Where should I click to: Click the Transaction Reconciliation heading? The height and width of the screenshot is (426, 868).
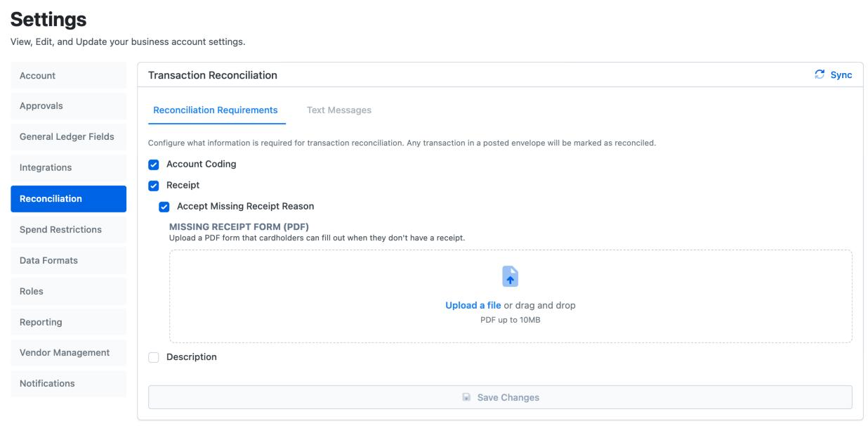click(213, 75)
